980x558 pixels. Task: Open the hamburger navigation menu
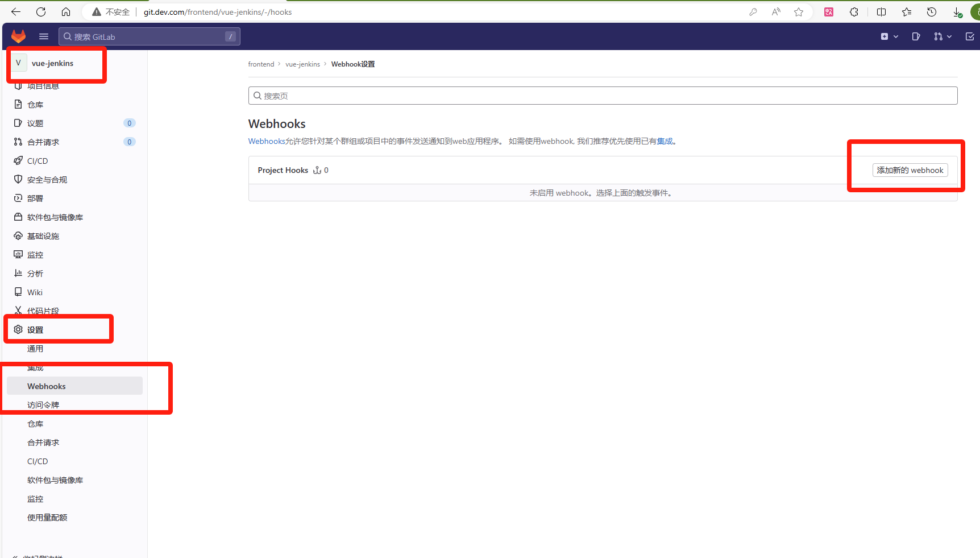click(x=44, y=36)
